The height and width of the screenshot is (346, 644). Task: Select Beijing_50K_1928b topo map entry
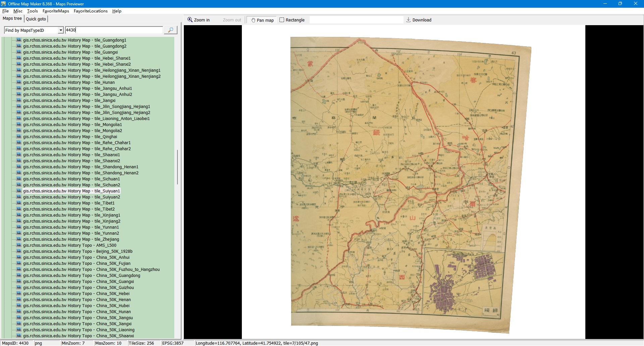click(x=77, y=251)
